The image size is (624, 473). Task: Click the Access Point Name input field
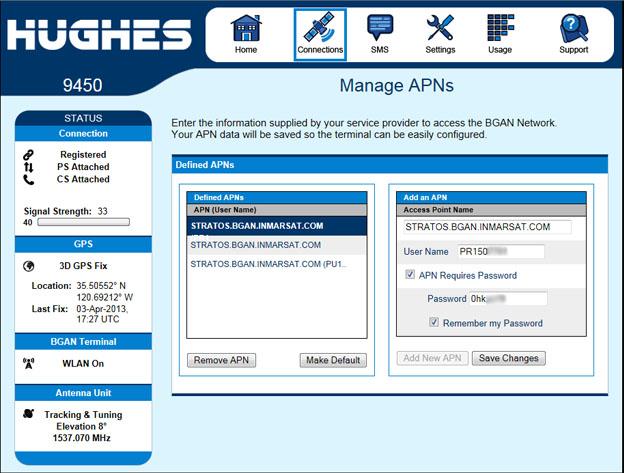click(488, 227)
